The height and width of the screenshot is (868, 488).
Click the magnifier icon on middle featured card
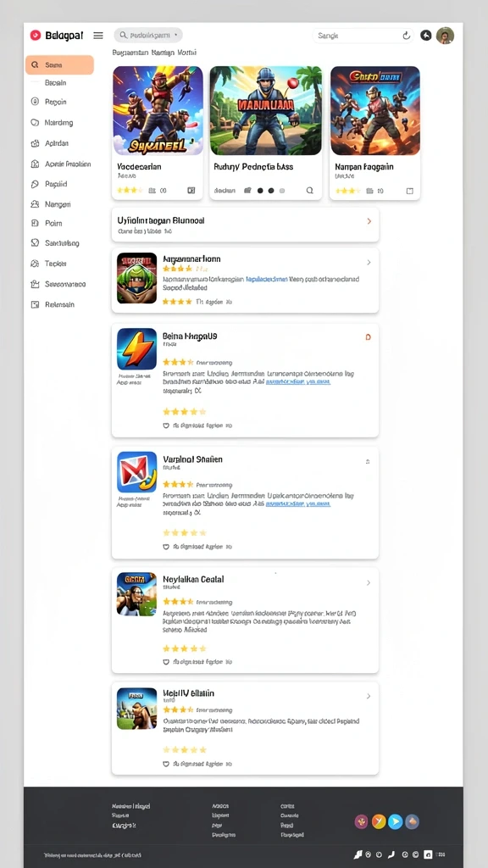310,191
